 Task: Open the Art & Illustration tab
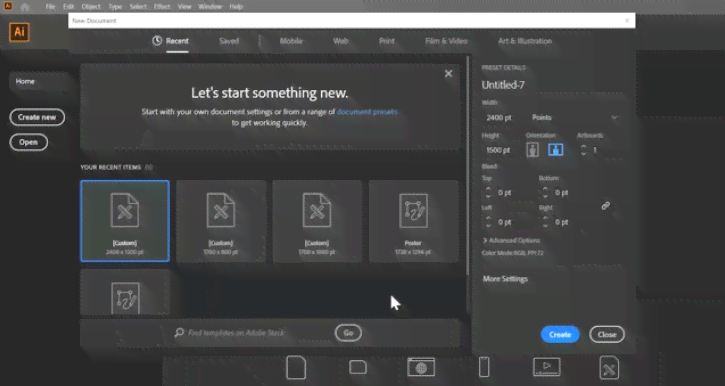pyautogui.click(x=525, y=41)
